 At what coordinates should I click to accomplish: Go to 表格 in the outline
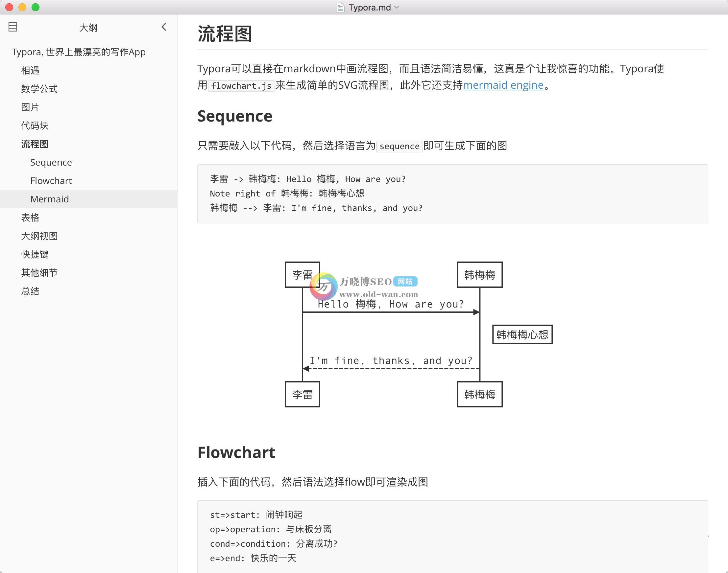(30, 218)
